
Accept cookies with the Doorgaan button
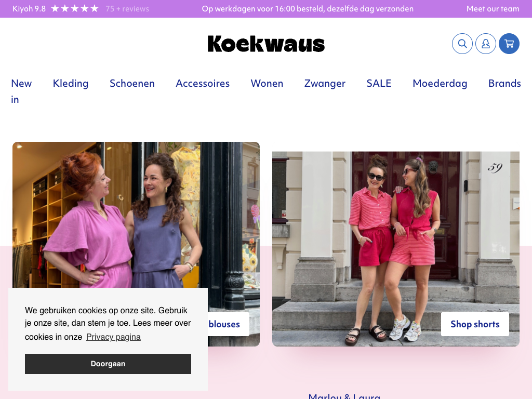point(108,364)
